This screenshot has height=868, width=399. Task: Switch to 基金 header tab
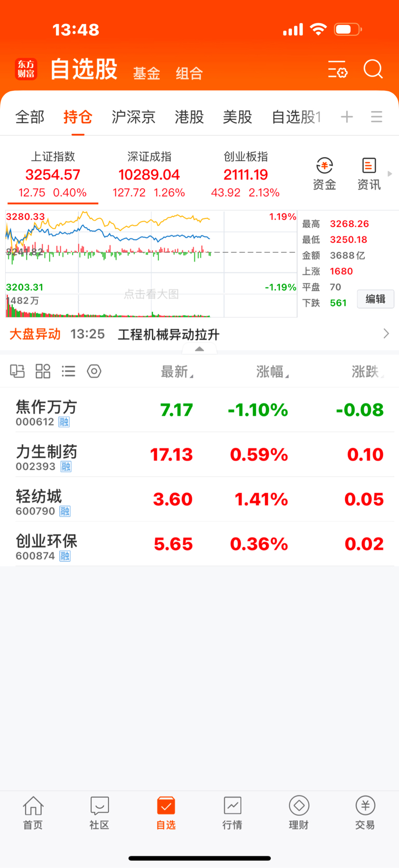(147, 73)
